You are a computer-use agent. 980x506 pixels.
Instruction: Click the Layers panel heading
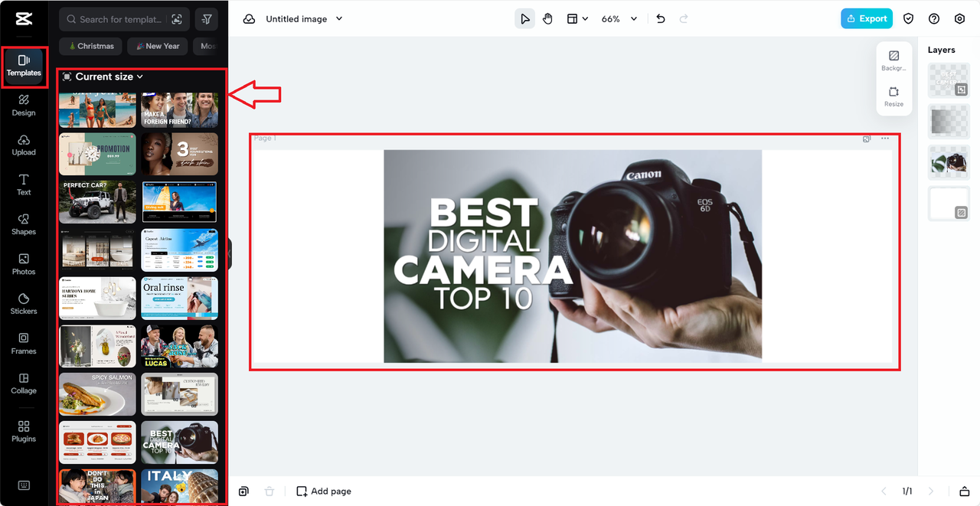(941, 50)
